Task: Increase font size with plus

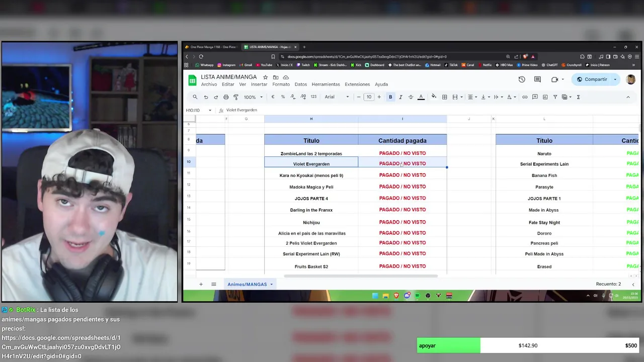Action: (x=379, y=97)
